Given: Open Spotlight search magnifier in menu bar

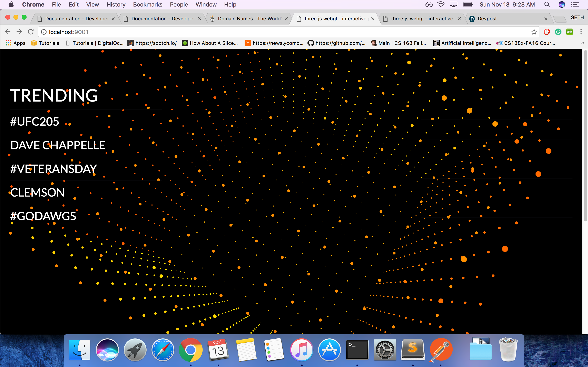Looking at the screenshot, I should coord(547,5).
